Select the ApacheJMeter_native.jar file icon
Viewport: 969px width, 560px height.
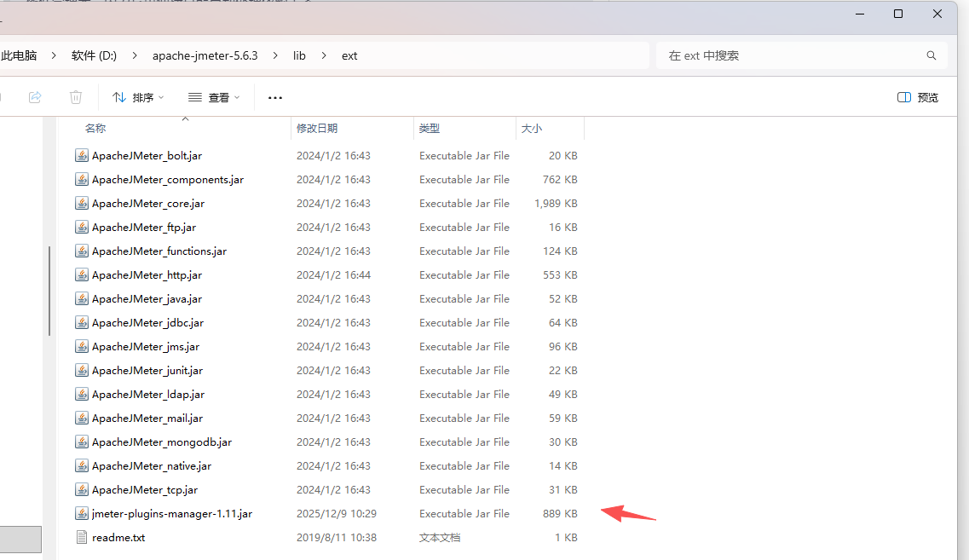pos(82,465)
